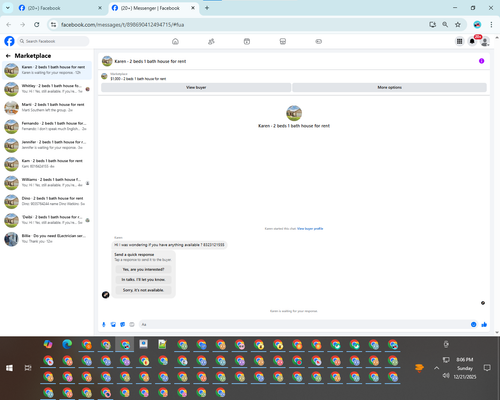Click the More options button
The image size is (500, 400).
pos(389,87)
